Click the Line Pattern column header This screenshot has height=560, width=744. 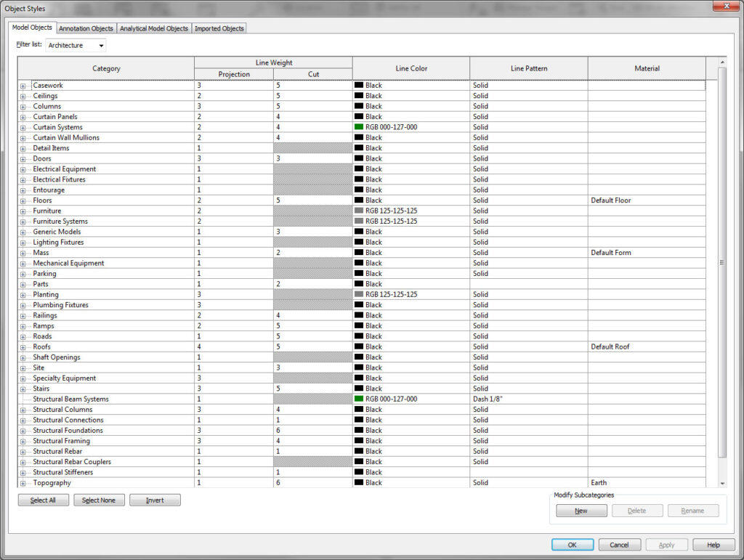(x=529, y=68)
